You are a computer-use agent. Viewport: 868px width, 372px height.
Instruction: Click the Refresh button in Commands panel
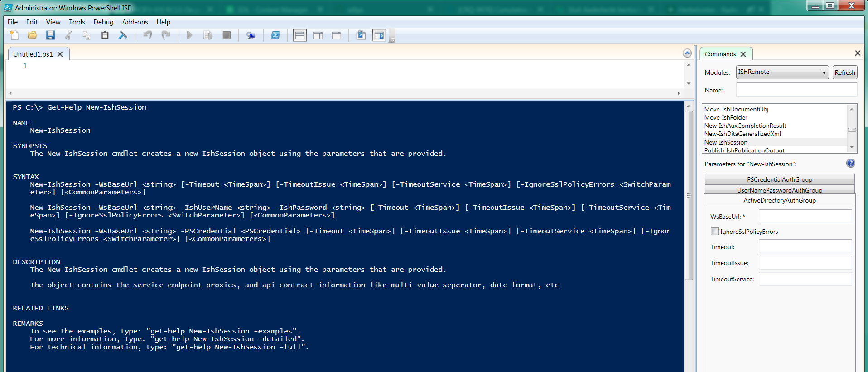844,72
